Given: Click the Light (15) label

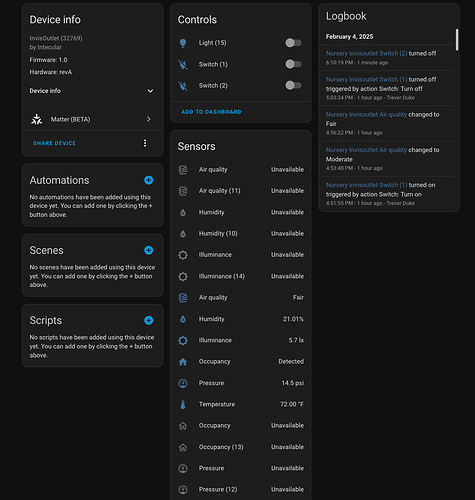Looking at the screenshot, I should click(x=212, y=43).
